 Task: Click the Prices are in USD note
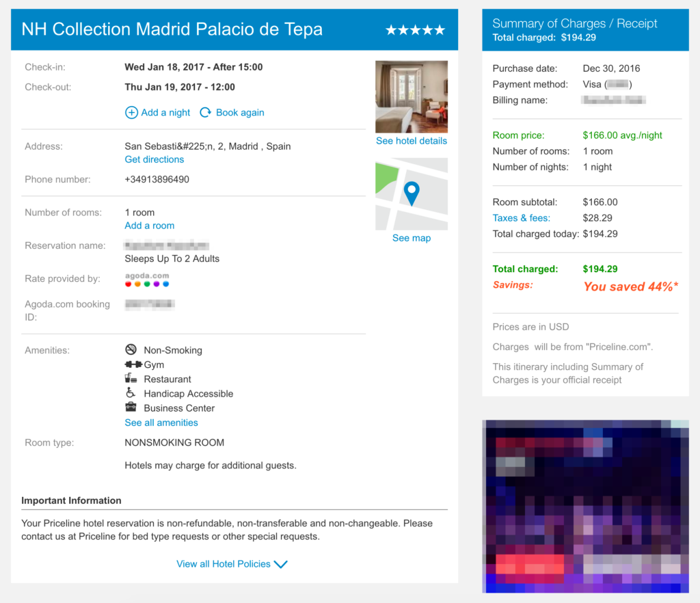pyautogui.click(x=530, y=327)
